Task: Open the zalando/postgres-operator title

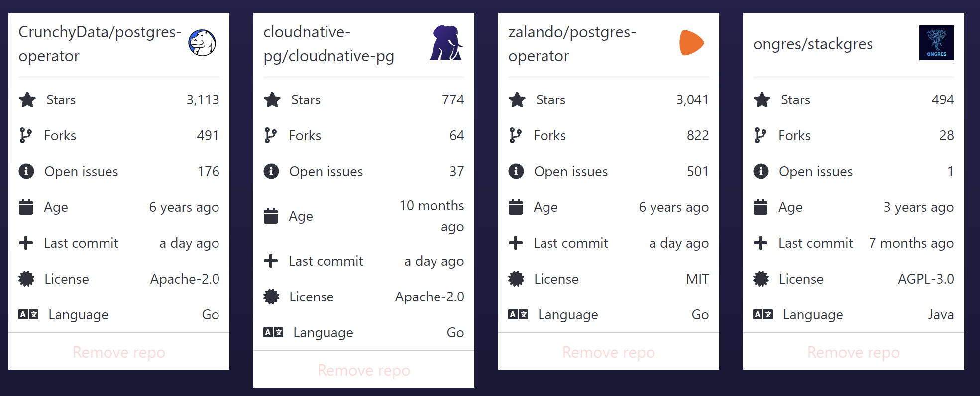Action: 572,44
